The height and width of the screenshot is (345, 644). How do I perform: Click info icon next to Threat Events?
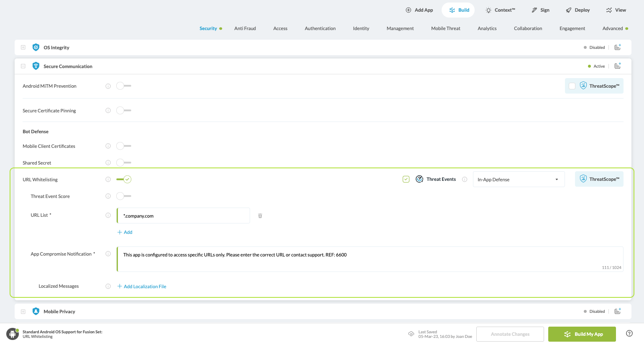coord(465,180)
